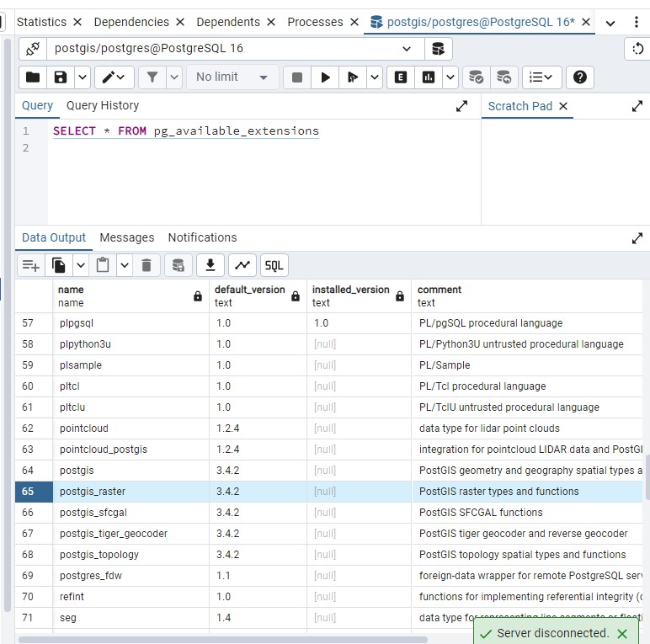Toggle the connection status icon

pos(33,49)
